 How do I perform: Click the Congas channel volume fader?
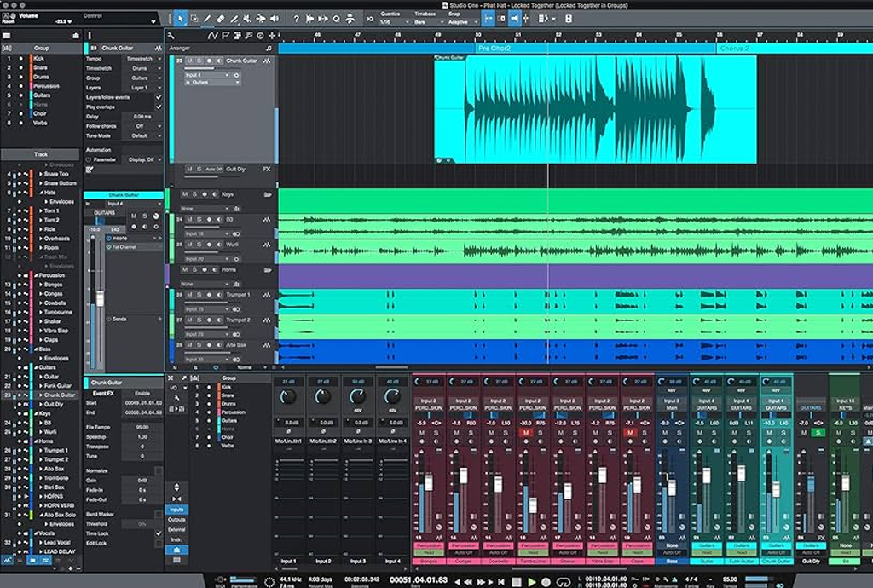pyautogui.click(x=463, y=476)
